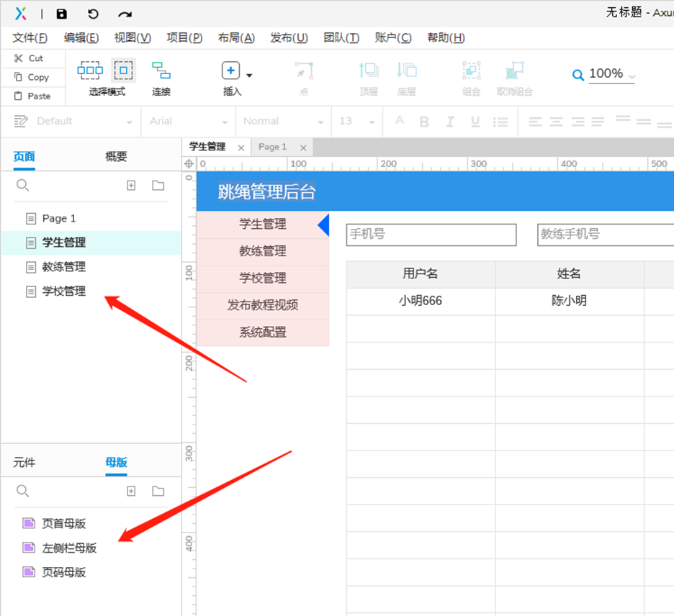Open the 文件(F) menu
Image resolution: width=674 pixels, height=616 pixels.
coord(30,38)
